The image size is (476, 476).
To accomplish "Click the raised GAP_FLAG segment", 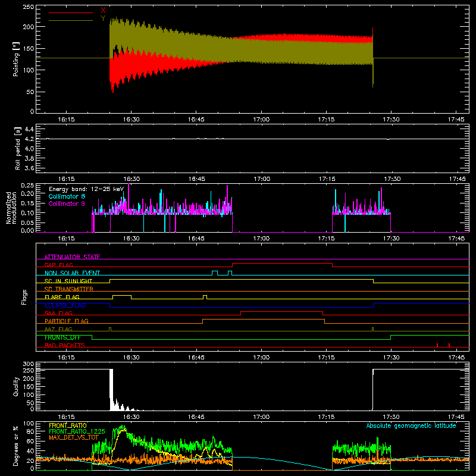I will [x=282, y=263].
